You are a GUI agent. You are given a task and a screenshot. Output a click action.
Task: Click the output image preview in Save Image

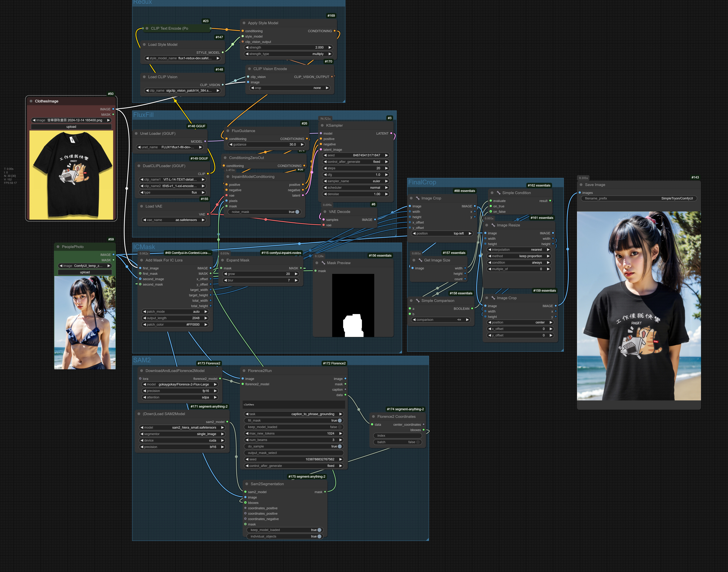(639, 306)
